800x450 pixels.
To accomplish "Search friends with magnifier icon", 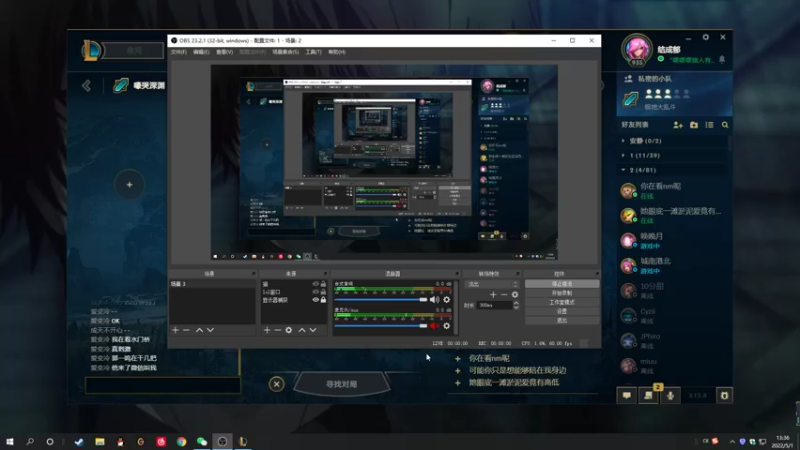I will click(725, 124).
